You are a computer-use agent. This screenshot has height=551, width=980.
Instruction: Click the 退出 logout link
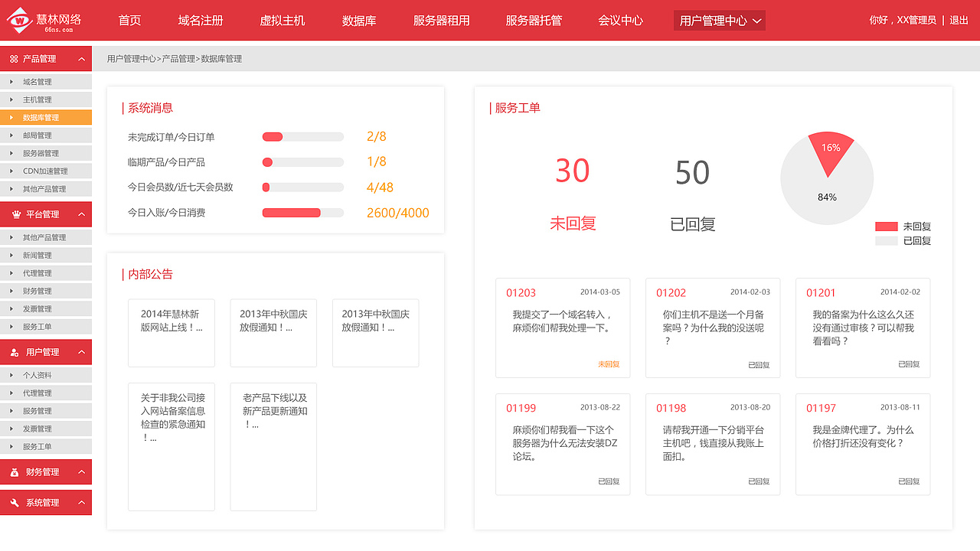(x=959, y=21)
